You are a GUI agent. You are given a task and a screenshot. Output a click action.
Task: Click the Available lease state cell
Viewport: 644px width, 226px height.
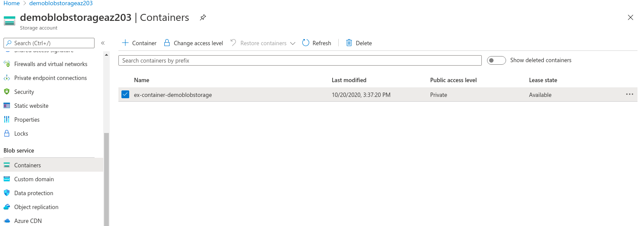(x=540, y=95)
